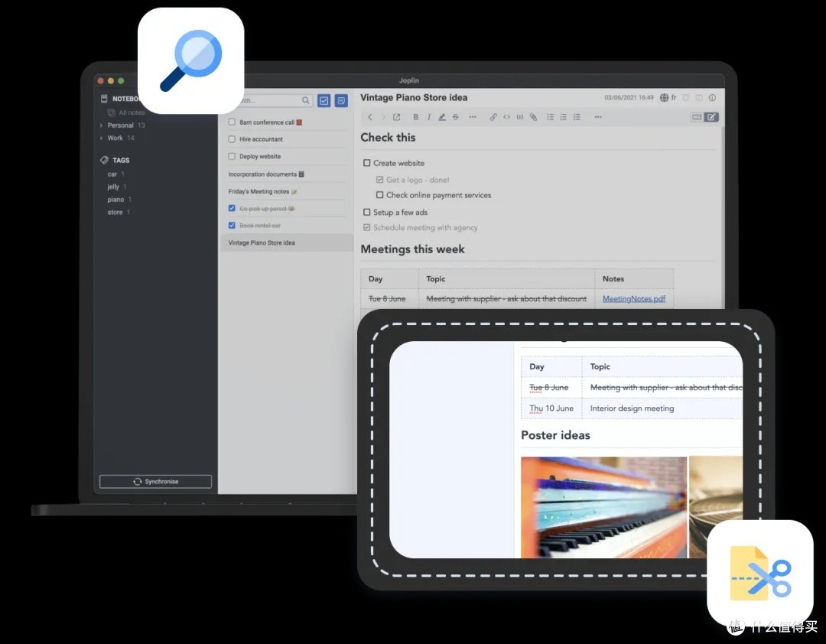Toggle italic formatting

[429, 117]
